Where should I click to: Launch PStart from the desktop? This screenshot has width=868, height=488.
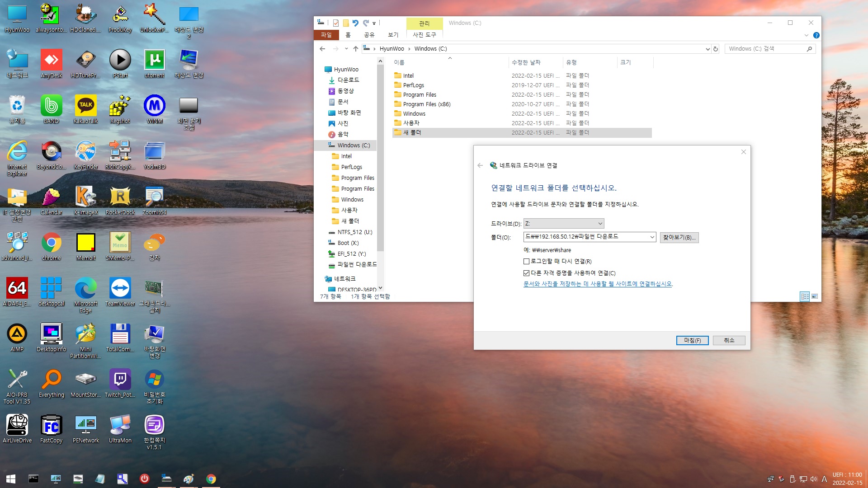(x=120, y=64)
